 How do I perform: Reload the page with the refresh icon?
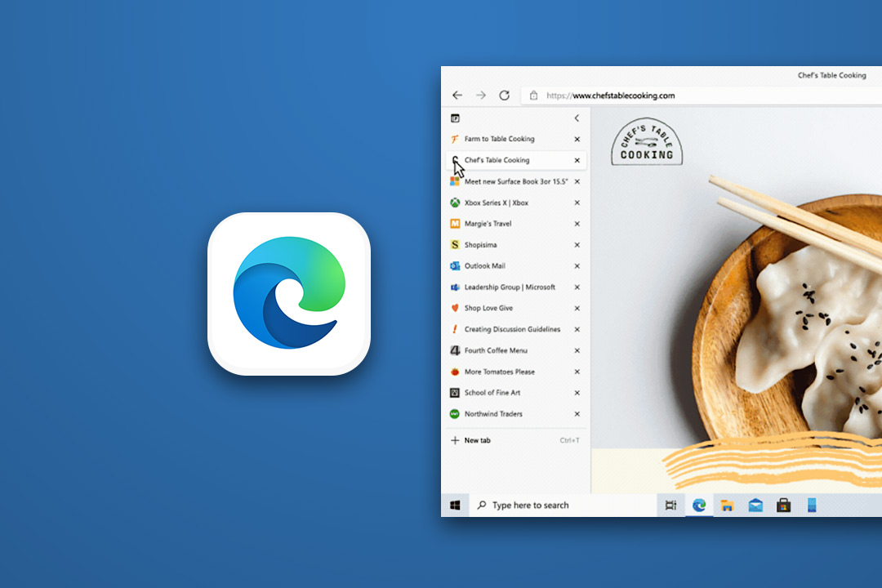click(x=504, y=95)
